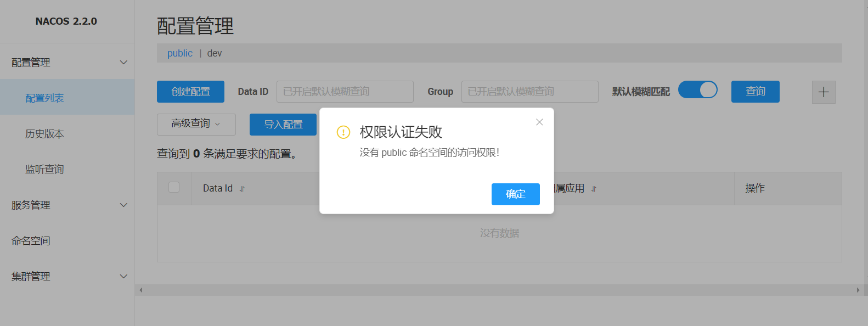
Task: Click the 确定 button in dialog
Action: tap(515, 194)
